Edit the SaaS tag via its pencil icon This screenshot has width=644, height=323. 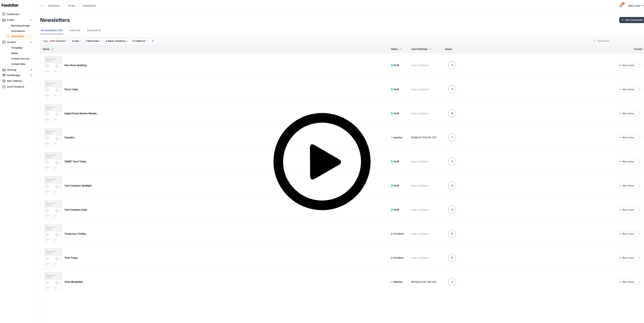pyautogui.click(x=81, y=41)
